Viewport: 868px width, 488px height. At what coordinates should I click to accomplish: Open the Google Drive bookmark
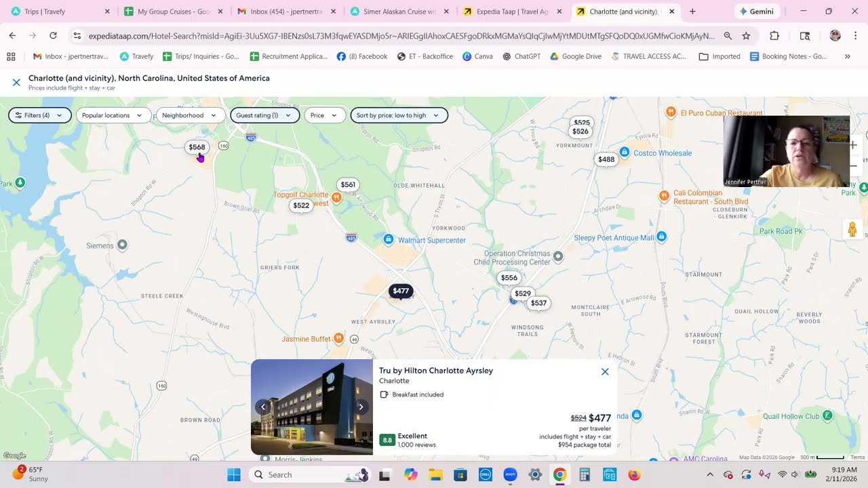pos(575,56)
